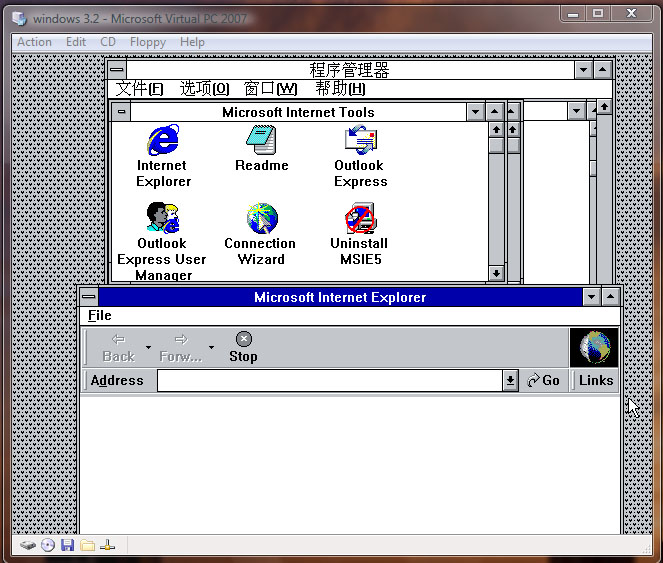The height and width of the screenshot is (563, 663).
Task: Click the Go button beside address bar
Action: pos(543,381)
